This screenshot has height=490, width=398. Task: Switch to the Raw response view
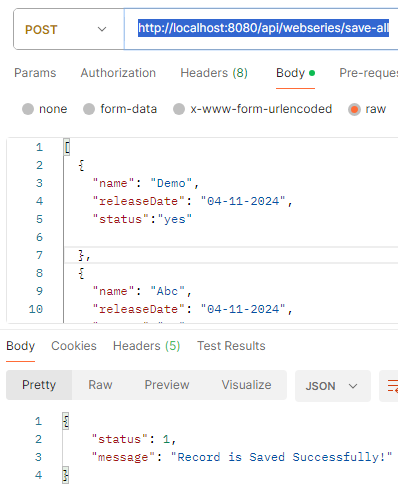pos(100,385)
